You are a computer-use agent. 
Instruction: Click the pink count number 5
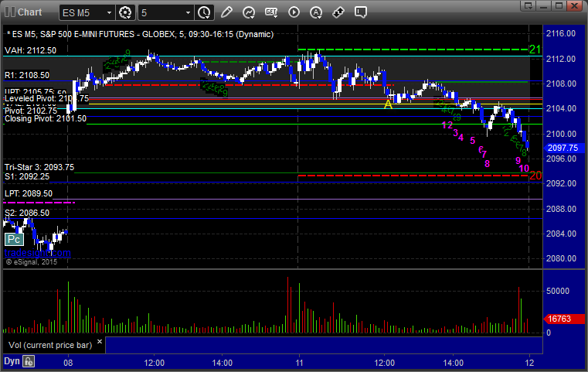[x=473, y=141]
